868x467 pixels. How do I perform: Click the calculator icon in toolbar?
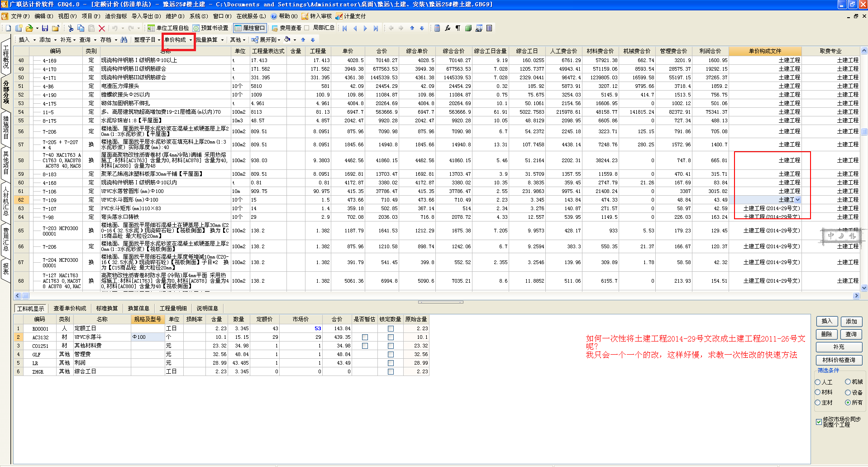coord(437,28)
